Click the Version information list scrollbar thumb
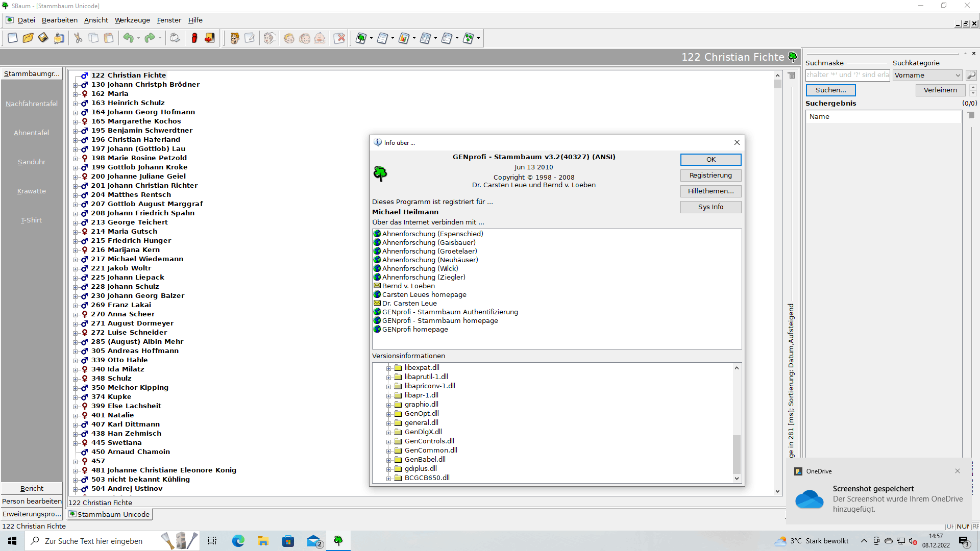 737,454
